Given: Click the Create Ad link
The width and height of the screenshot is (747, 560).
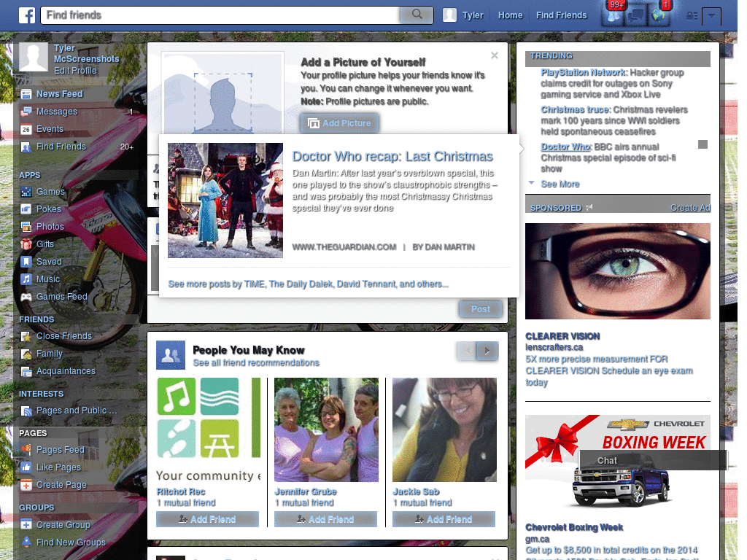Looking at the screenshot, I should [690, 208].
